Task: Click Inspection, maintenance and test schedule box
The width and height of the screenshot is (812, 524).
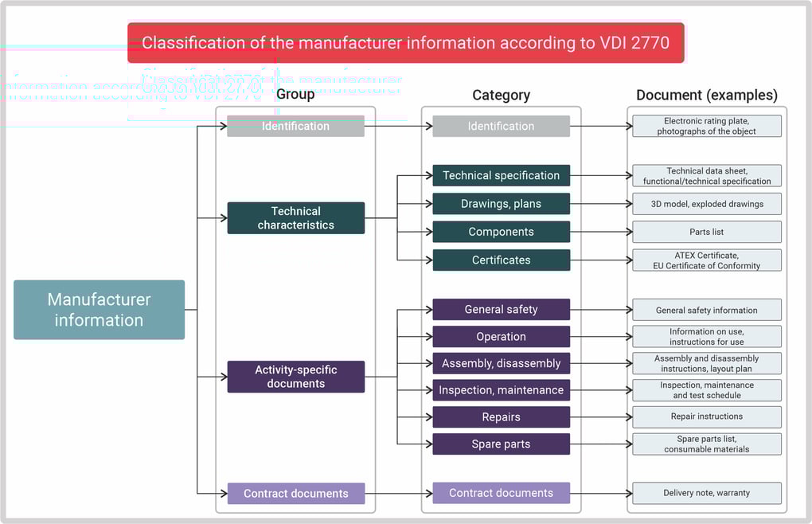Action: point(707,390)
